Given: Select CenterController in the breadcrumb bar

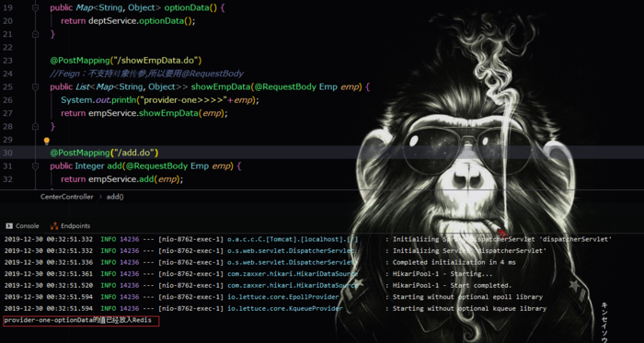Looking at the screenshot, I should point(67,197).
